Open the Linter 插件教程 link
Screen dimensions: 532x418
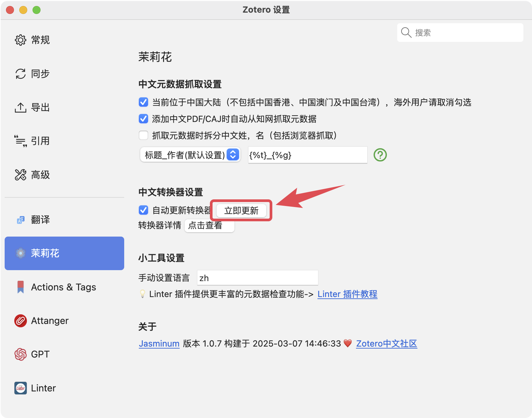pos(347,294)
